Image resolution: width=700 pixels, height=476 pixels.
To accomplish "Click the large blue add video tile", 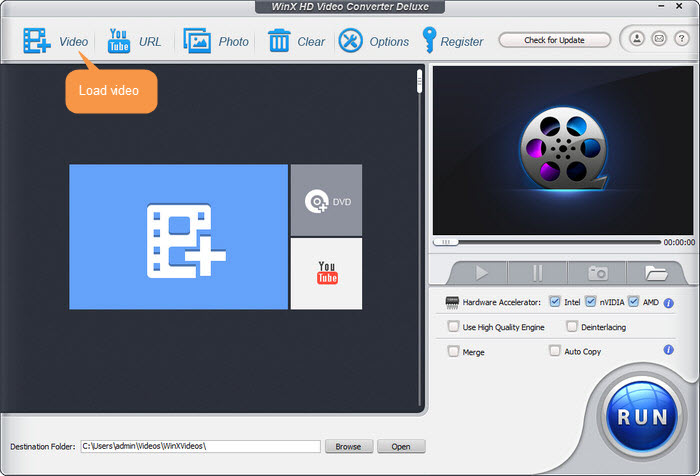I will point(179,237).
